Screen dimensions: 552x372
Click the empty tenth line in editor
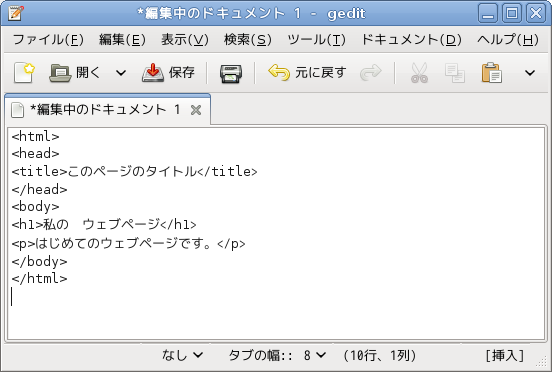pos(276,297)
